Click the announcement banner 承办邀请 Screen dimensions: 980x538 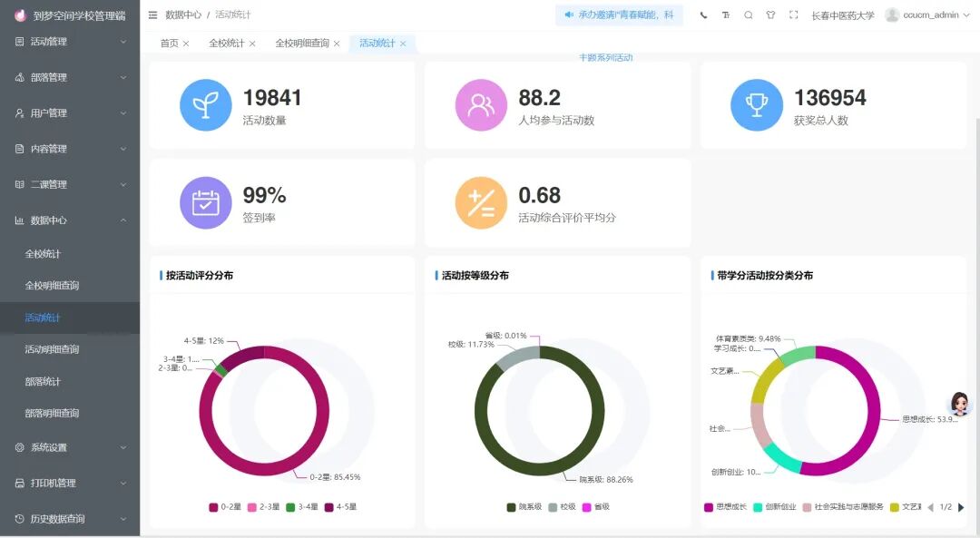point(619,15)
